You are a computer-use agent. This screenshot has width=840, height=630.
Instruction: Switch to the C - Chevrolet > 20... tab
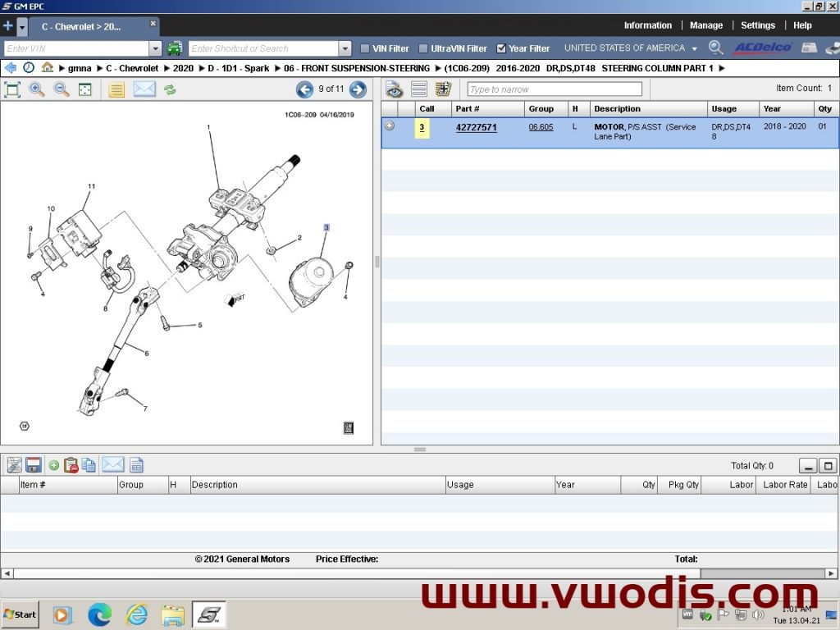[x=81, y=27]
